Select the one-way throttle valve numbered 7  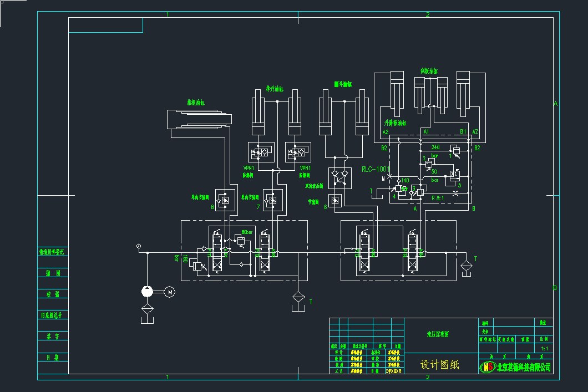(271, 201)
